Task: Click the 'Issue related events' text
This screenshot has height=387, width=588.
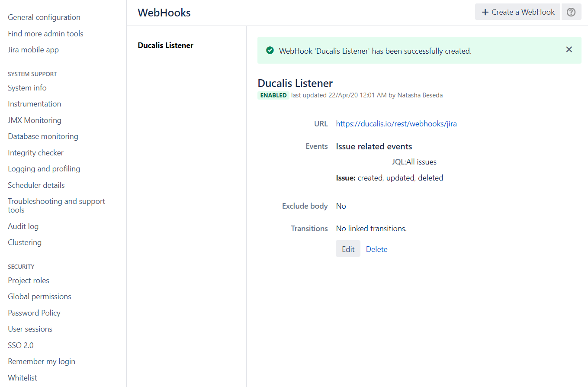Action: pyautogui.click(x=374, y=147)
